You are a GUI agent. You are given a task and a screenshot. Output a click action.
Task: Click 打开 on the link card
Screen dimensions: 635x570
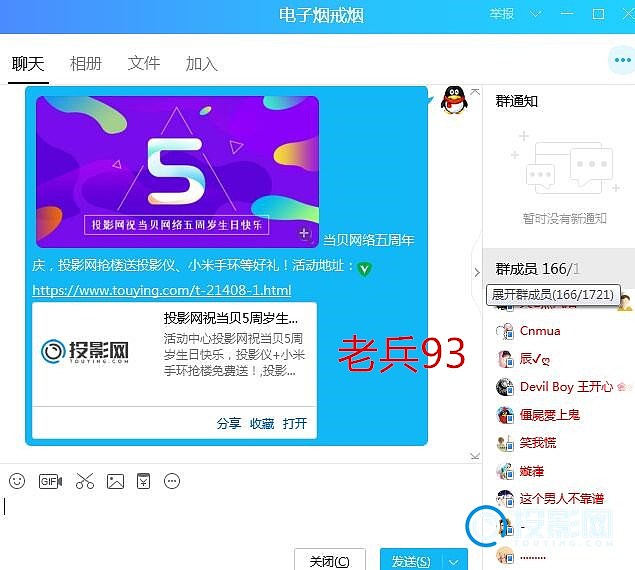coord(295,424)
